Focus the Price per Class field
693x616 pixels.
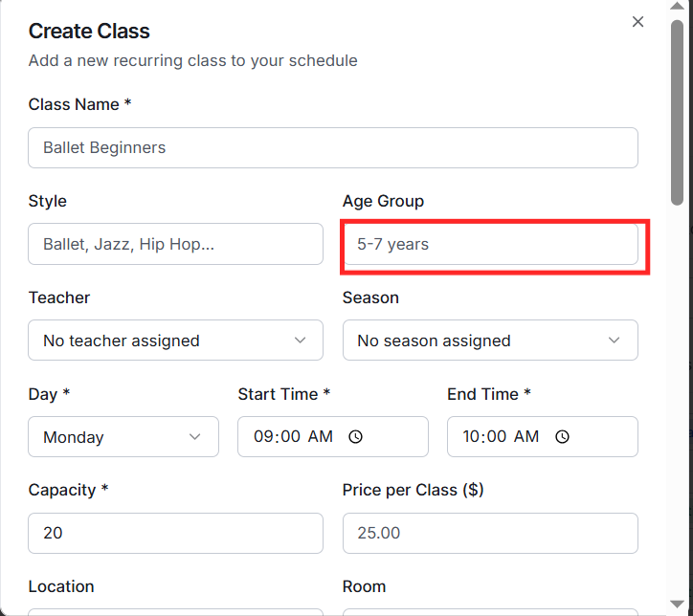490,533
